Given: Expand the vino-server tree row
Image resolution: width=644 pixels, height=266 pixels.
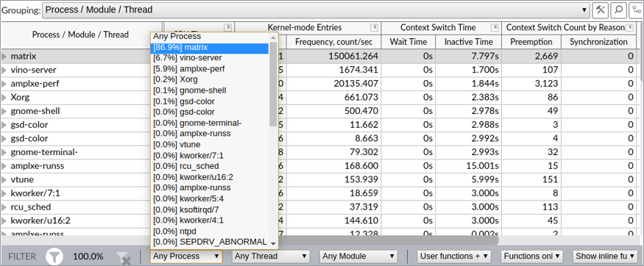Looking at the screenshot, I should [4, 70].
